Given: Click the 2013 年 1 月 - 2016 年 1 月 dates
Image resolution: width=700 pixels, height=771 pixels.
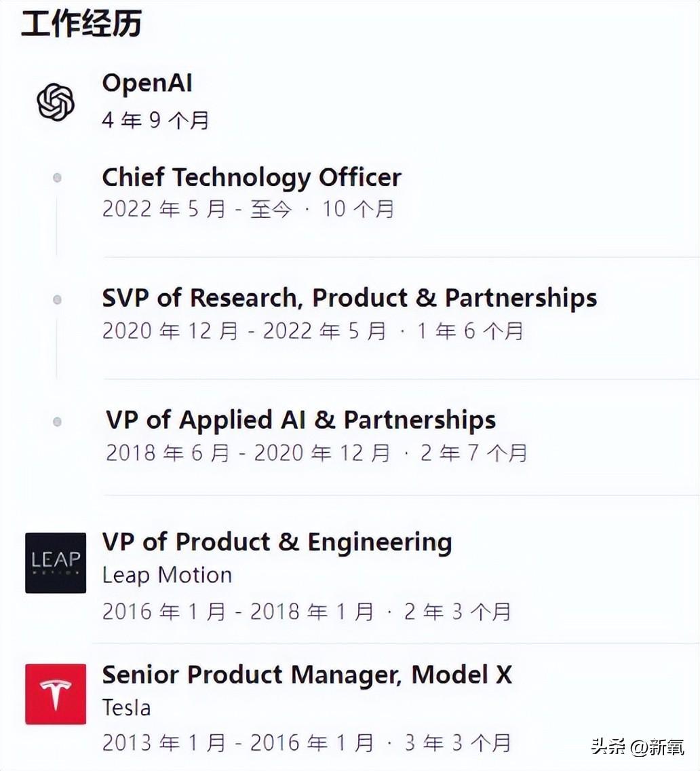Looking at the screenshot, I should 238,742.
